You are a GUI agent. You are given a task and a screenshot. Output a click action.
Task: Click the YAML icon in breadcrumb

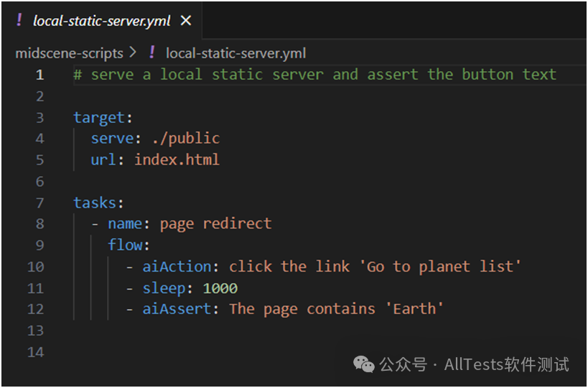152,52
